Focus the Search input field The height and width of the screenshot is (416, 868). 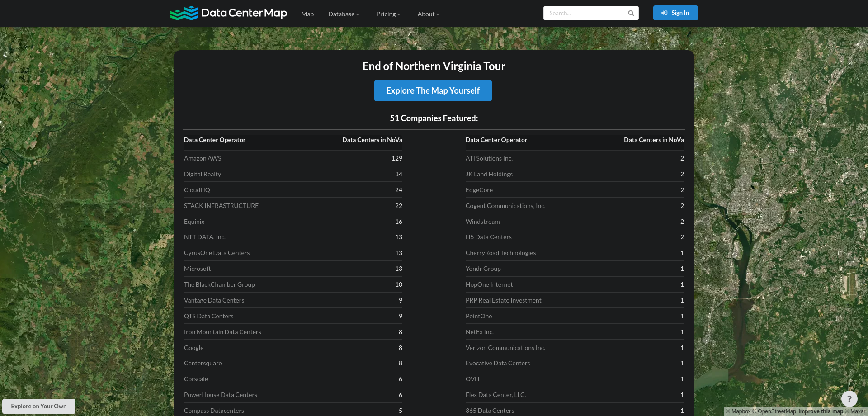tap(585, 13)
